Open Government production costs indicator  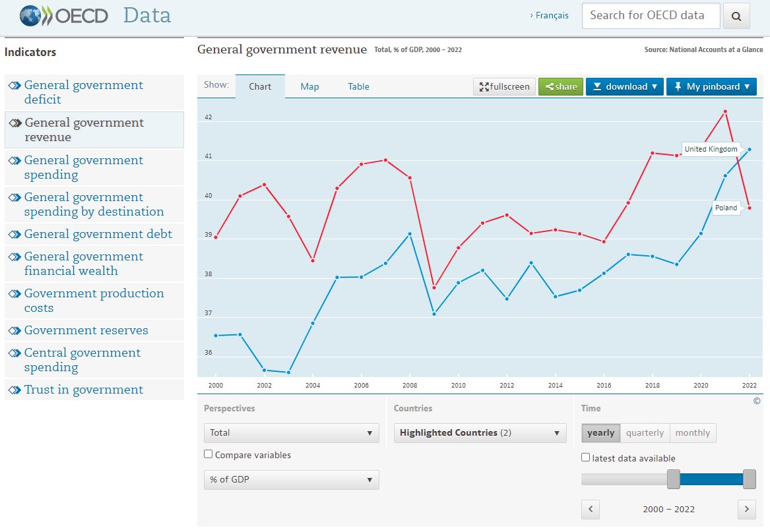[x=94, y=301]
